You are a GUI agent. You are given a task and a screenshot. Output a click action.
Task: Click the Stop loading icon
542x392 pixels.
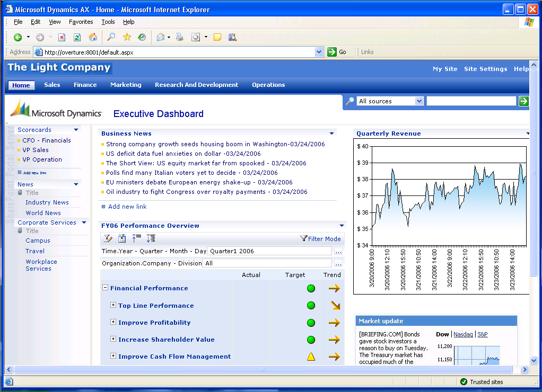pos(62,37)
